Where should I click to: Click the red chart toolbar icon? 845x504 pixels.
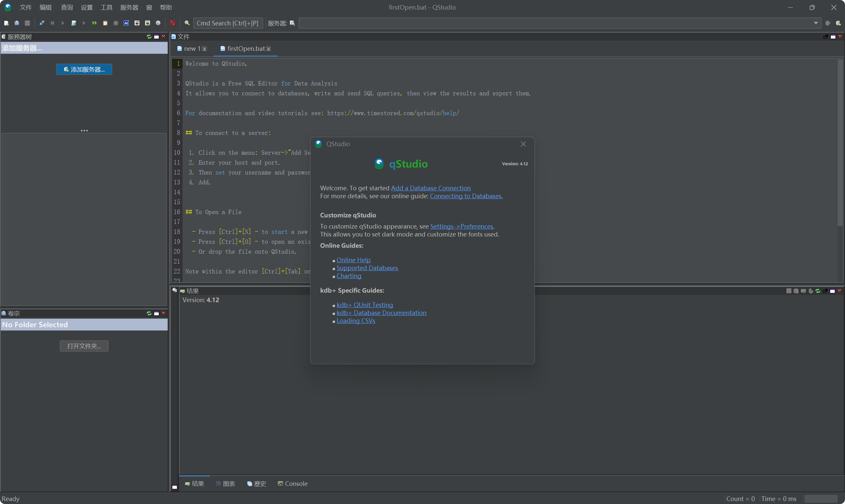[x=173, y=23]
